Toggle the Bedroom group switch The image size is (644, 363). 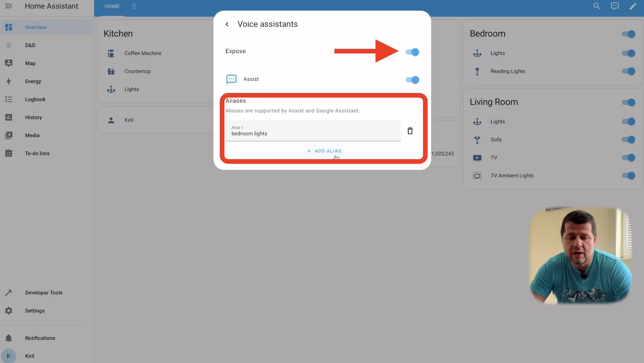pos(628,34)
